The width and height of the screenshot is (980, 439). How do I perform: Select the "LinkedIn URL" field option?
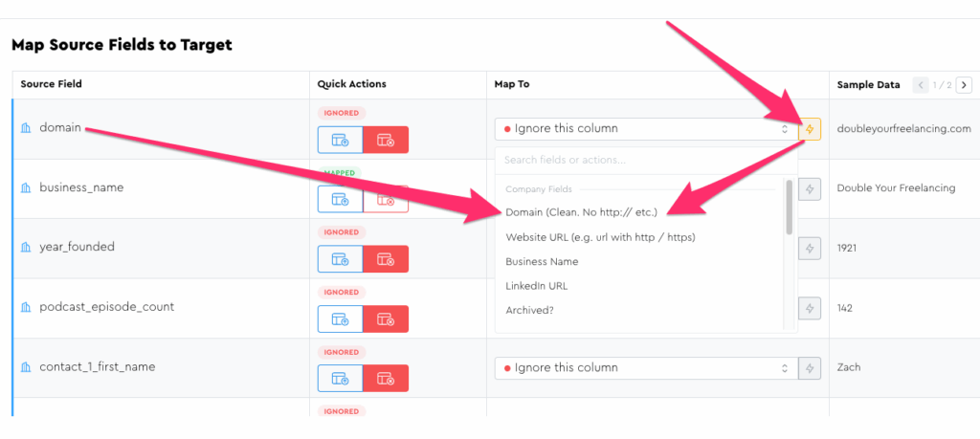(x=537, y=286)
